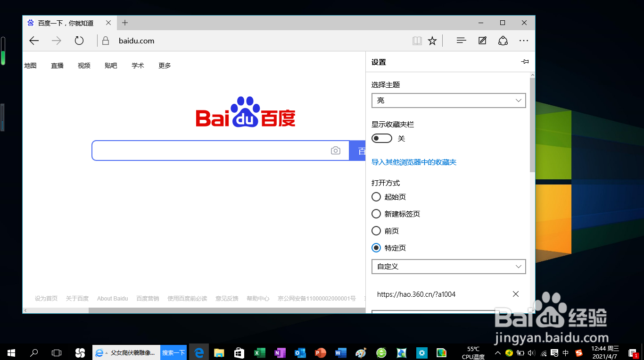Add page to favorites star

point(432,41)
